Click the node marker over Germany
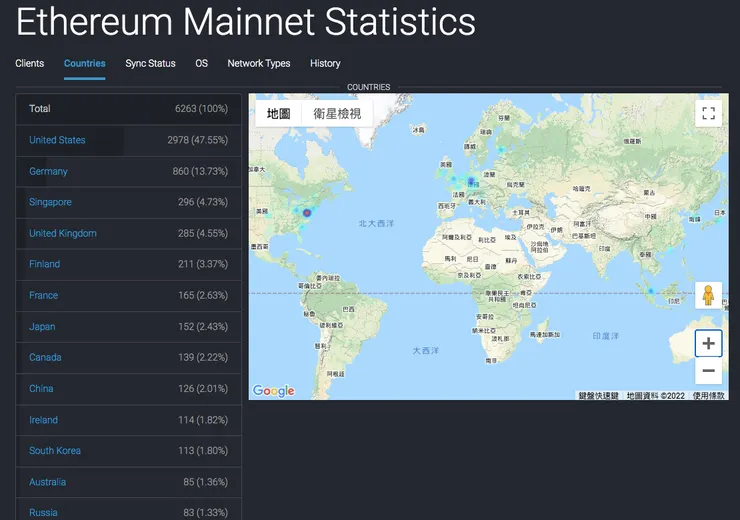 click(471, 181)
